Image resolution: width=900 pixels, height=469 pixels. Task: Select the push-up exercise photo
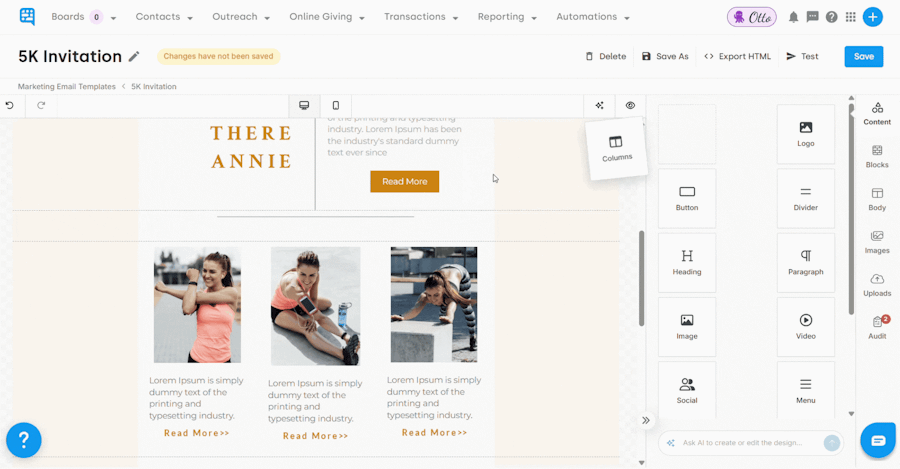coord(434,305)
